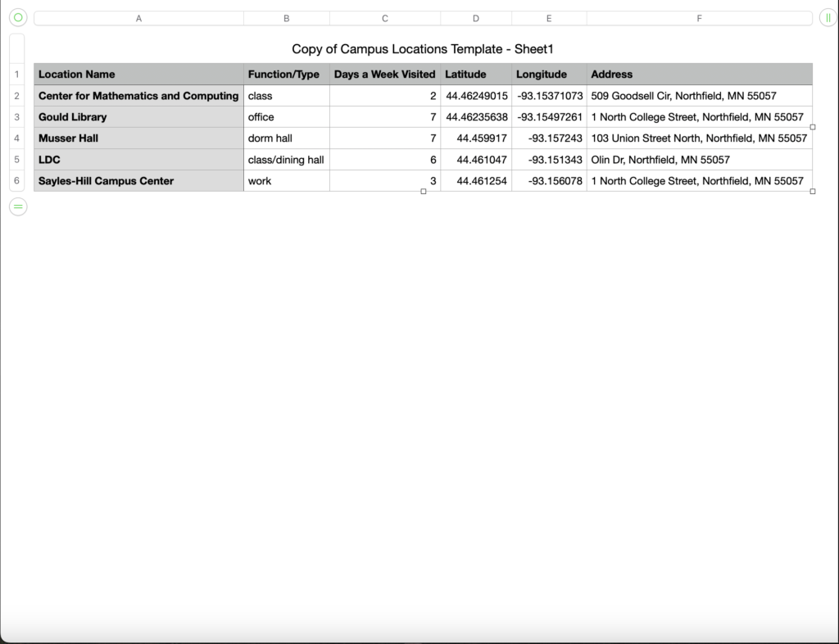839x644 pixels.
Task: Click the table select-all circle handle
Action: [x=18, y=18]
